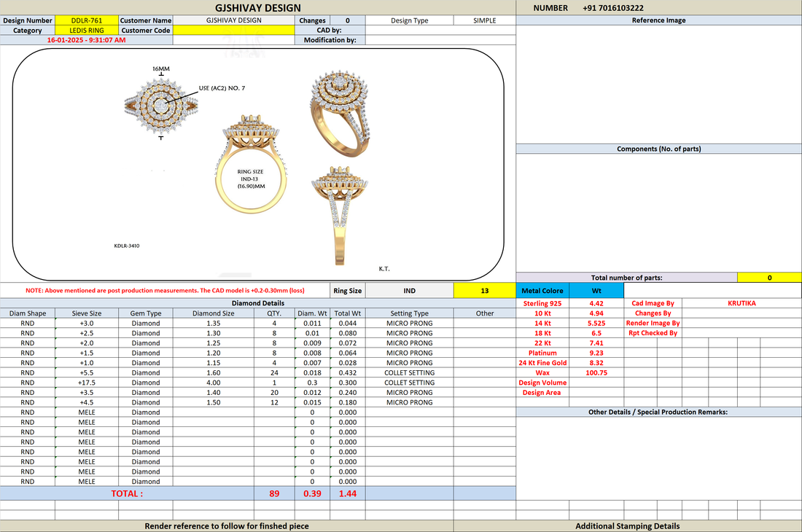Image resolution: width=802 pixels, height=532 pixels.
Task: Select the date stamp 16-01-2025 - 9:31:07 AM
Action: (87, 40)
